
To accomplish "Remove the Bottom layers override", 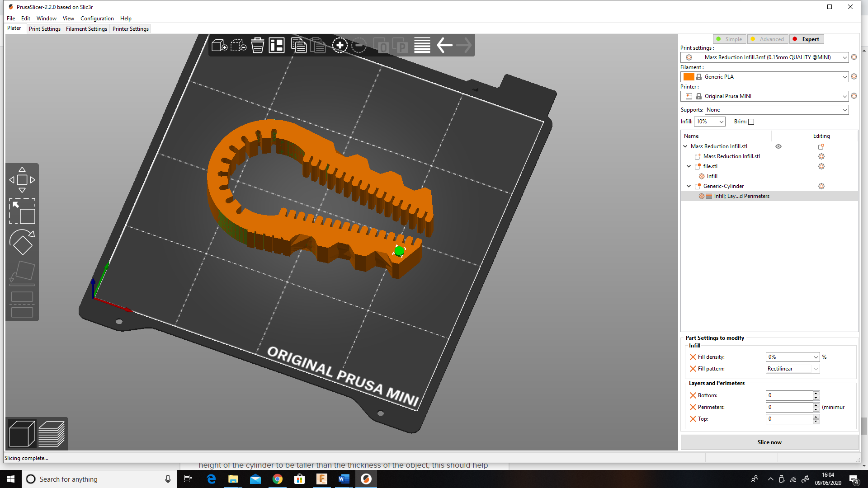I will tap(693, 395).
